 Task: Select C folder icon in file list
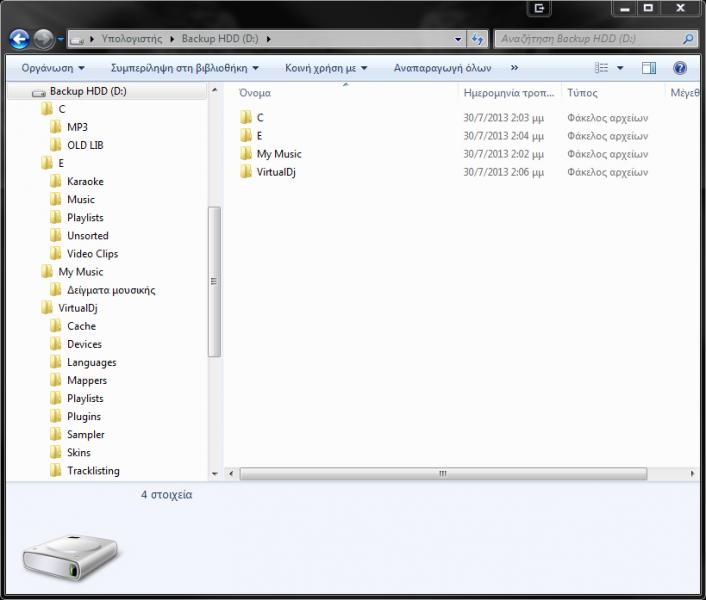tap(246, 117)
